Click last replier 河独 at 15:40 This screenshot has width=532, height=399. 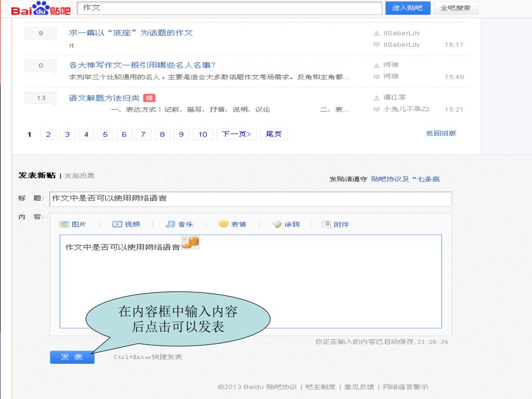tap(391, 76)
